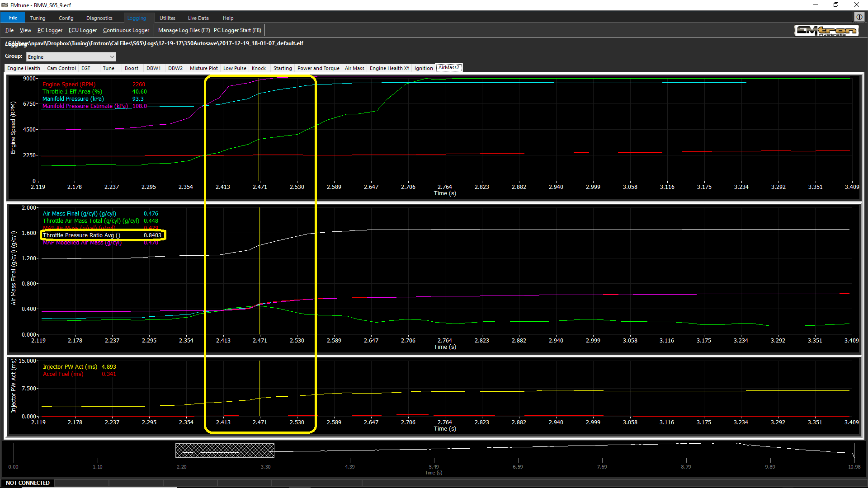Viewport: 868px width, 488px height.
Task: Click the Manifold Pressure Estimate (kPa) legend entry
Action: tap(85, 106)
